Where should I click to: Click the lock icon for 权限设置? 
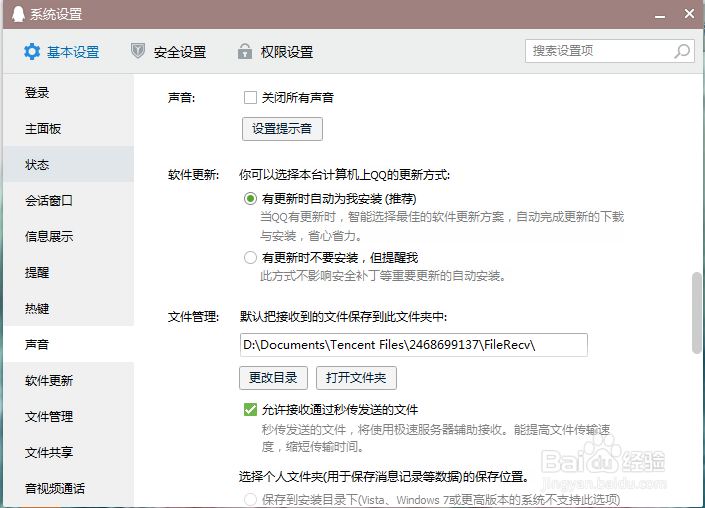tap(245, 51)
